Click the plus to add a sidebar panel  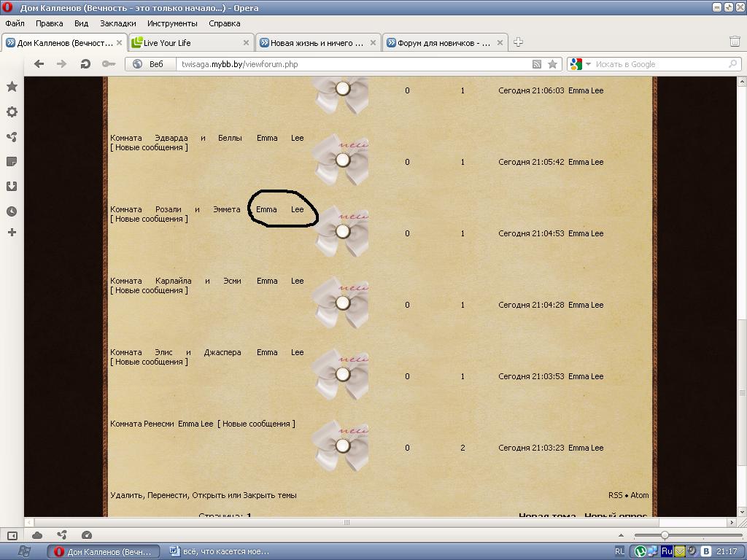pos(12,233)
